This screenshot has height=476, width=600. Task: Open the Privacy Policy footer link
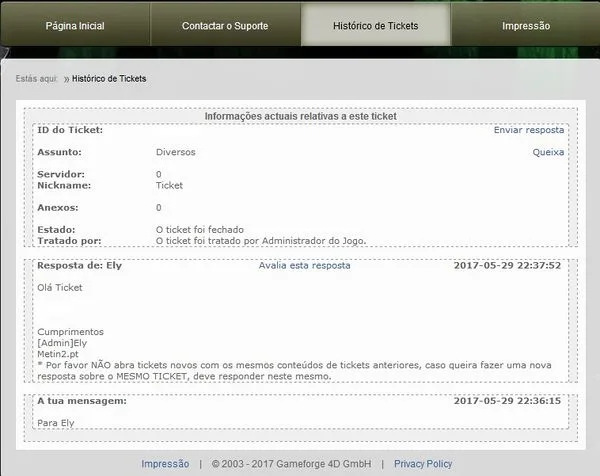point(423,464)
